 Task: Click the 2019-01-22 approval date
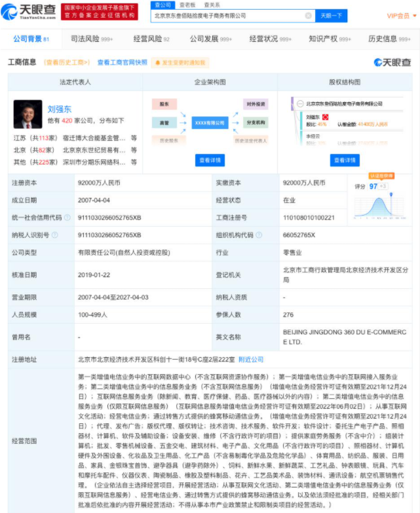pyautogui.click(x=94, y=275)
